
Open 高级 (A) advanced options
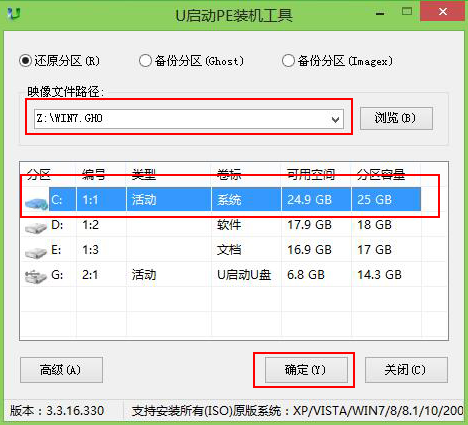pyautogui.click(x=61, y=370)
